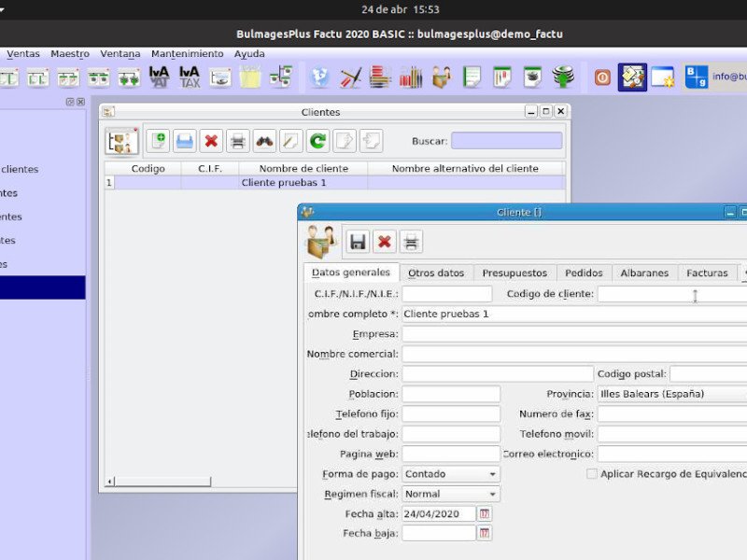Toggle Aplicar Recargo de Equivalencia checkbox
This screenshot has height=560, width=747.
(x=591, y=474)
